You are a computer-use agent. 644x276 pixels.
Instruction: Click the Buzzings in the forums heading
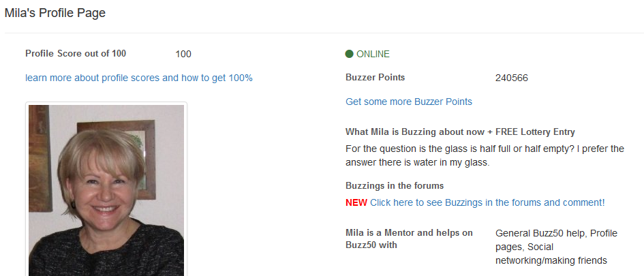[x=395, y=185]
